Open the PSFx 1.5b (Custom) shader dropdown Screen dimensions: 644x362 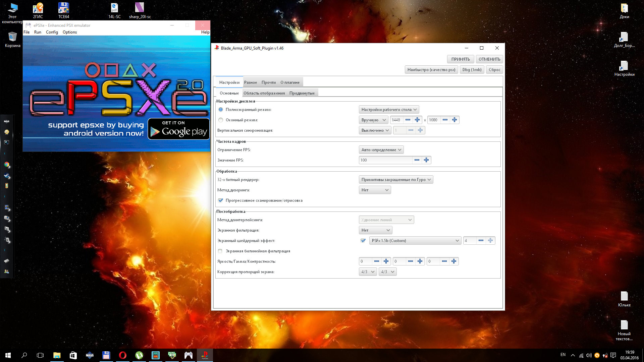(415, 241)
